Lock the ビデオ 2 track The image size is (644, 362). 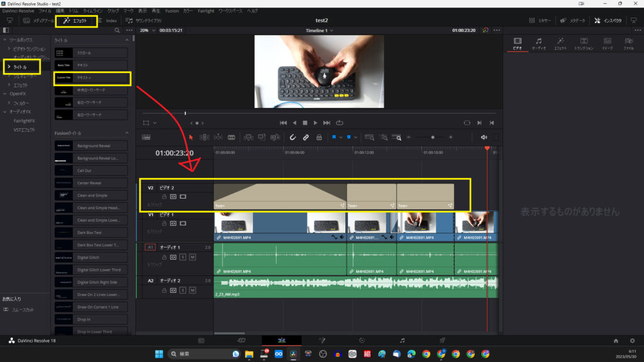(164, 197)
